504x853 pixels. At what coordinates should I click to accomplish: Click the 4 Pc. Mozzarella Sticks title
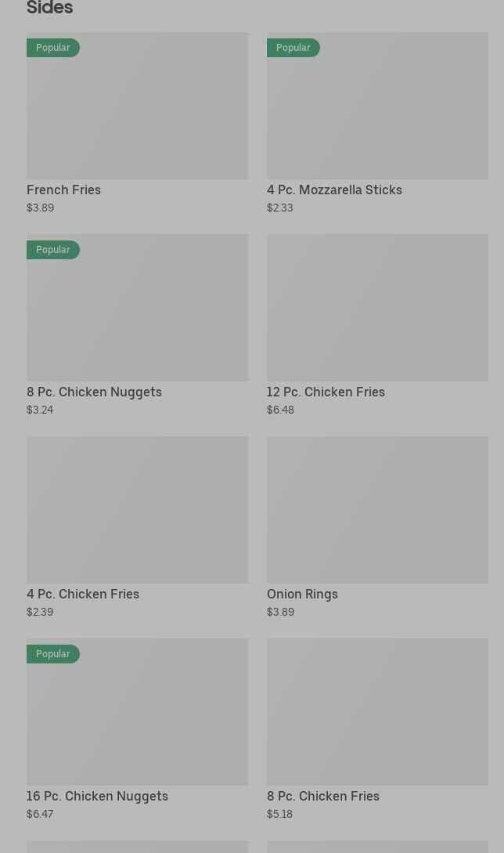click(x=334, y=190)
